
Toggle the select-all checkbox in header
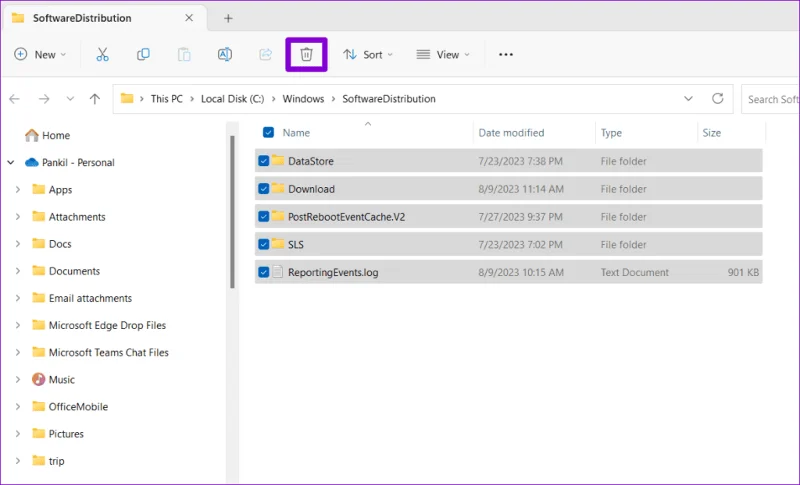pyautogui.click(x=268, y=133)
